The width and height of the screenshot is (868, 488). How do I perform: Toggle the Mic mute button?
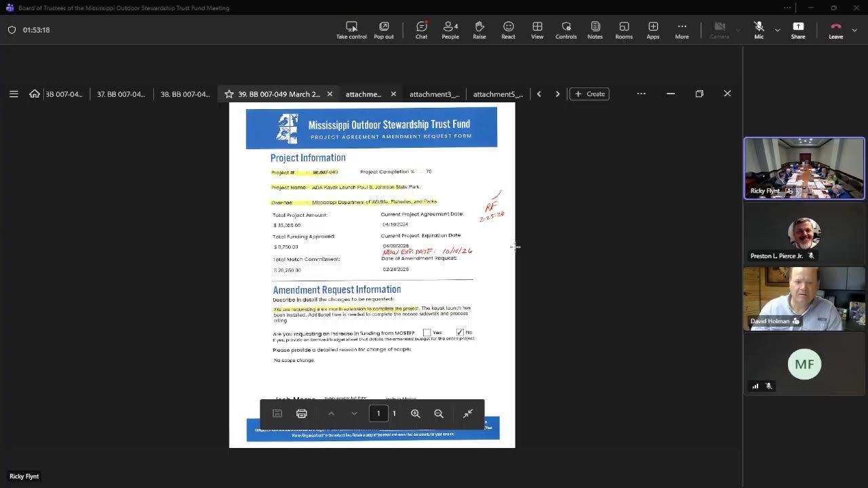click(759, 30)
